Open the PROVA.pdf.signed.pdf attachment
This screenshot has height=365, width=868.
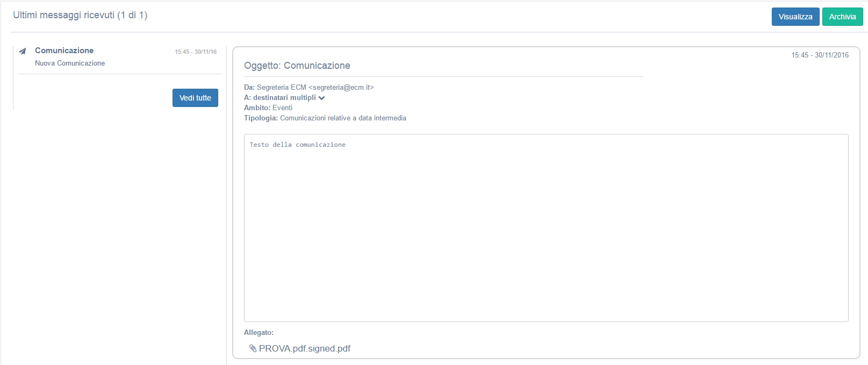[x=305, y=348]
